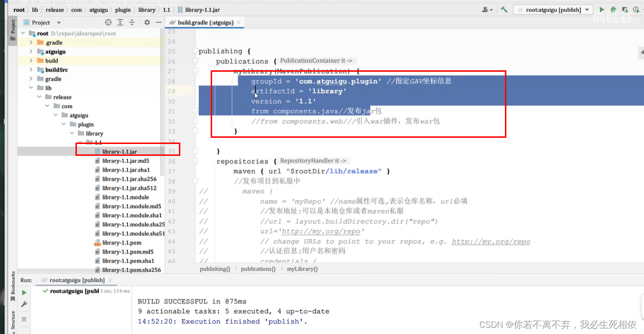This screenshot has width=644, height=334.
Task: Collapse the root project node
Action: [x=22, y=34]
